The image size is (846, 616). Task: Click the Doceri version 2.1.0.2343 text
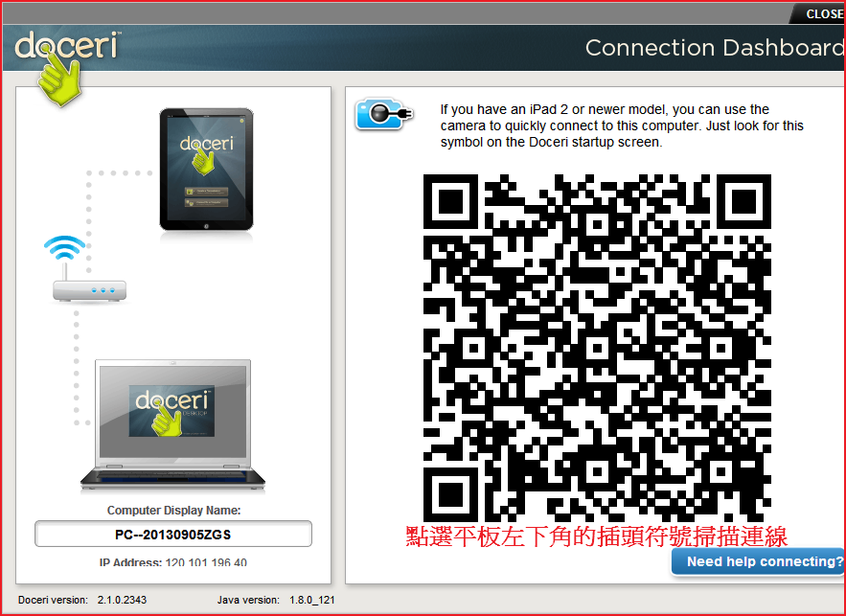[x=82, y=600]
